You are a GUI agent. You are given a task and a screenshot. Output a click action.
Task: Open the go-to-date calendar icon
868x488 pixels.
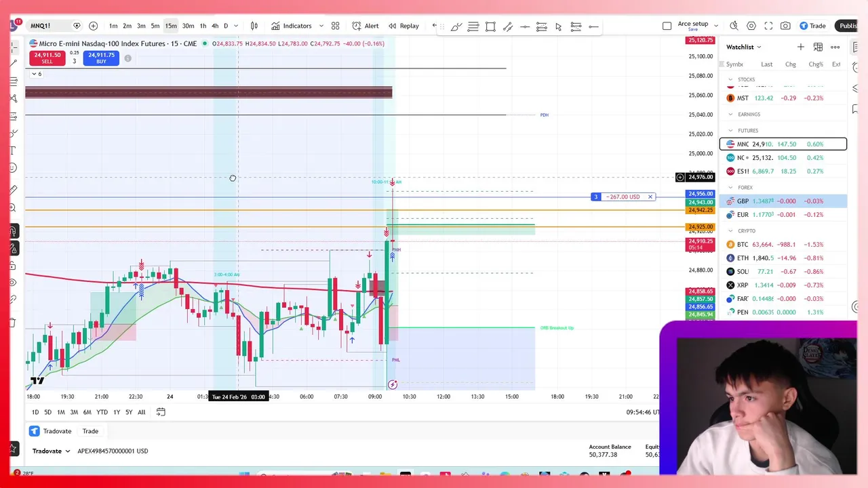point(161,412)
